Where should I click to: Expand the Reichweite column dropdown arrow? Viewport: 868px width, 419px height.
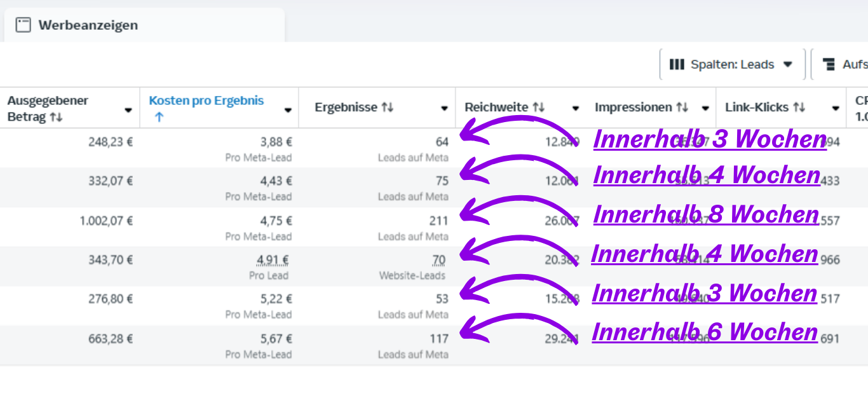[576, 108]
